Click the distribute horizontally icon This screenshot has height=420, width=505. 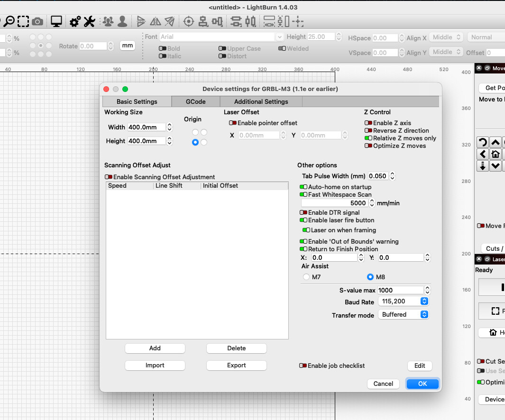[x=250, y=22]
